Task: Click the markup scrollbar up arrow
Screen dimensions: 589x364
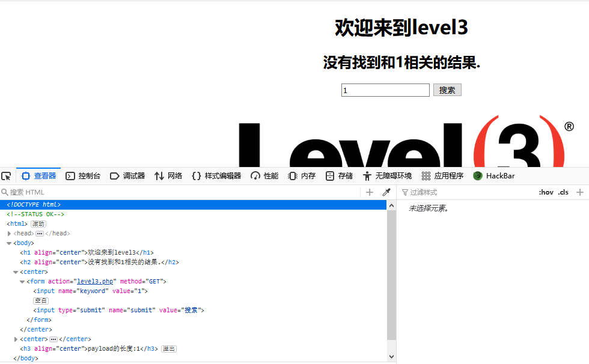Action: pos(391,205)
